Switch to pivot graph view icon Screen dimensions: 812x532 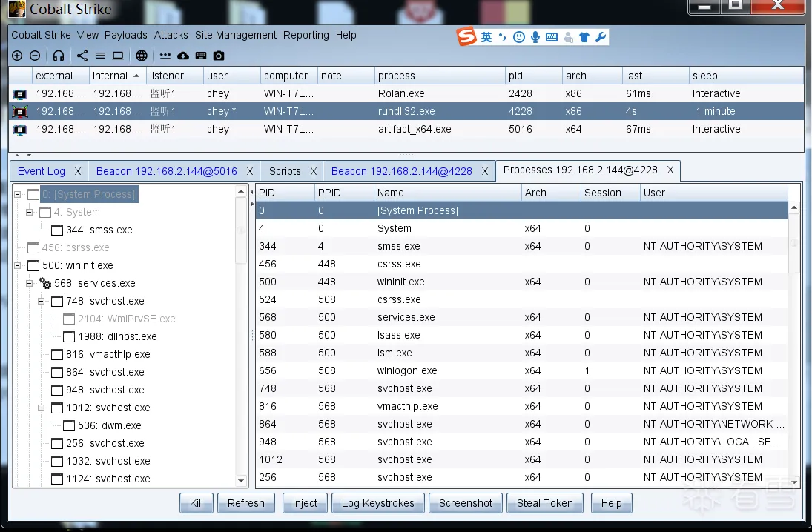(x=82, y=56)
